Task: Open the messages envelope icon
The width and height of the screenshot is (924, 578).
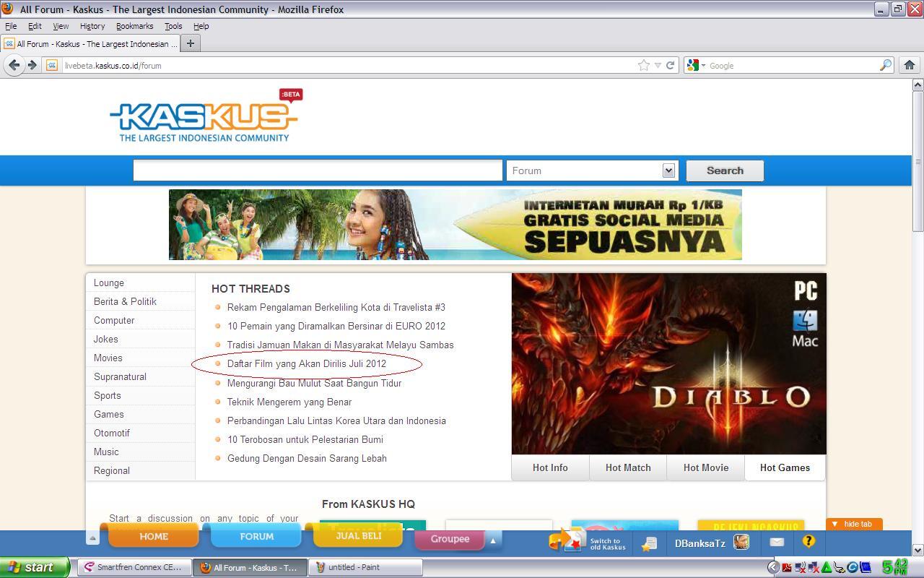Action: (x=777, y=542)
